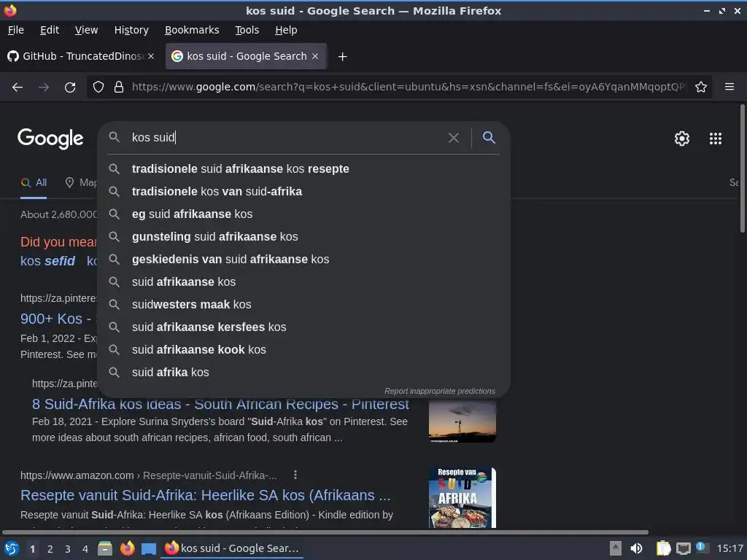Close the GitHub tab
The width and height of the screenshot is (747, 560).
pos(151,56)
